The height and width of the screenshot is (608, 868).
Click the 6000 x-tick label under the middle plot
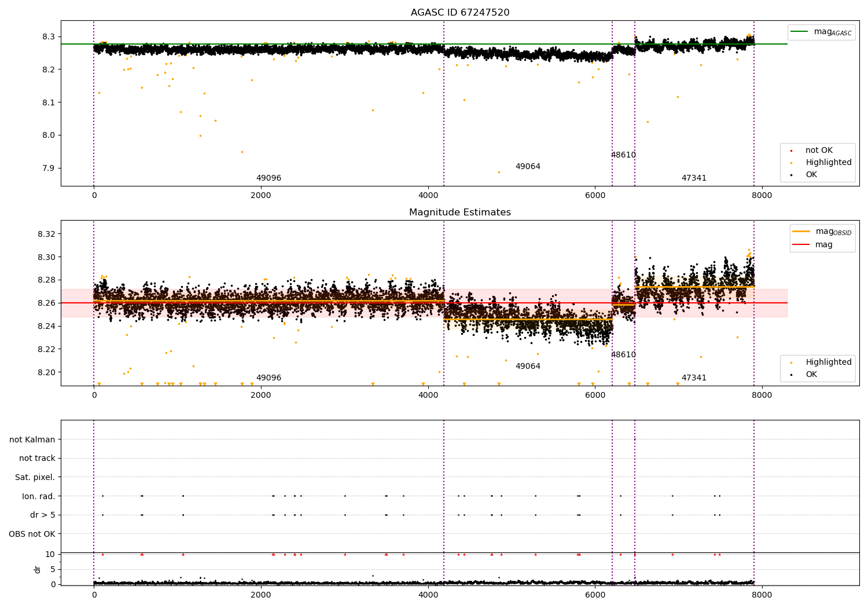[x=595, y=395]
